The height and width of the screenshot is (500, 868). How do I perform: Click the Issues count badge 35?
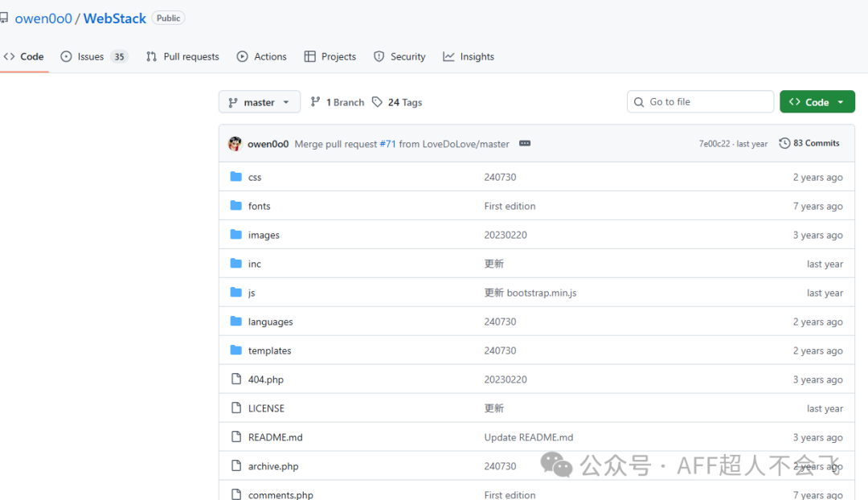(x=119, y=56)
